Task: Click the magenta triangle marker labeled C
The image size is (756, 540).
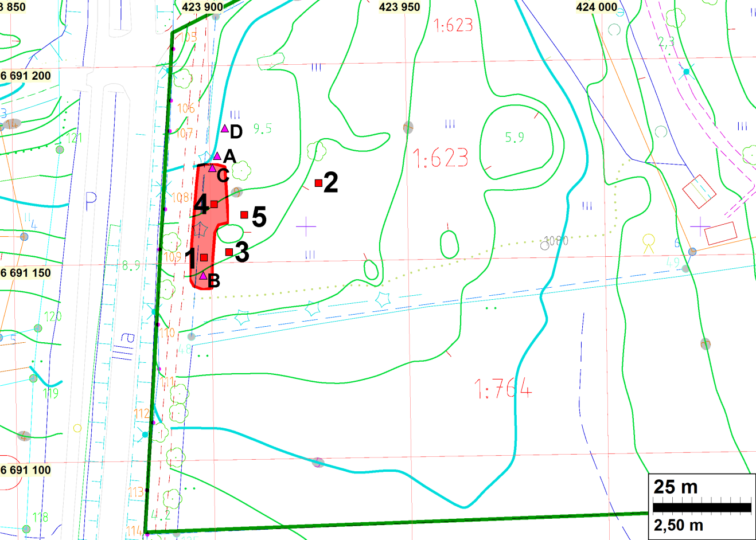Action: (212, 168)
